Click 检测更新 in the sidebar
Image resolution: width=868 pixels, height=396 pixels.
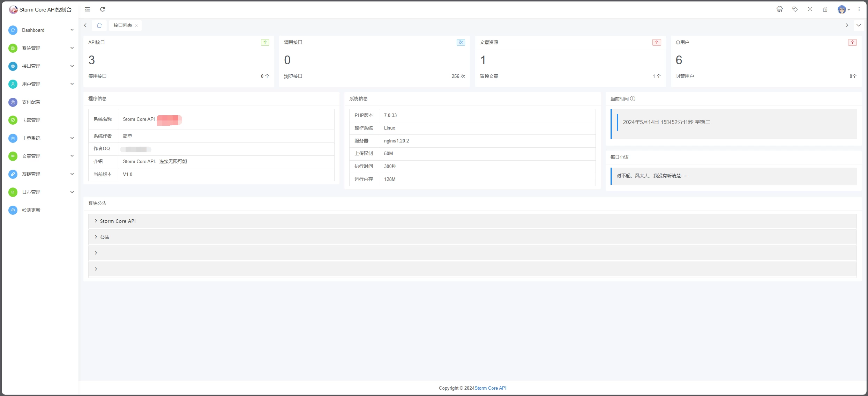(x=31, y=210)
